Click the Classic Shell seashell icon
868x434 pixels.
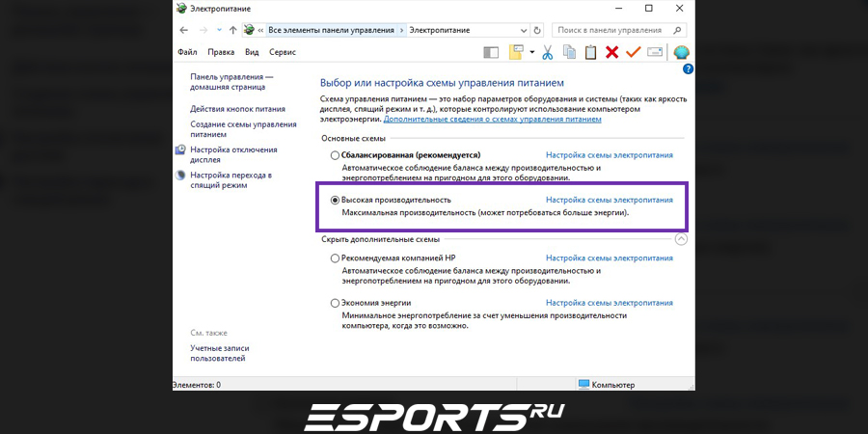coord(682,53)
